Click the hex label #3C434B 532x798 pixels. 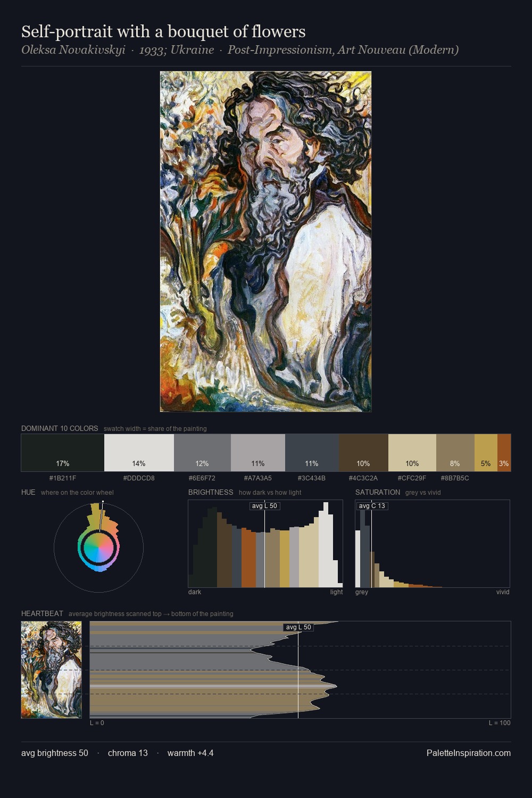coord(312,478)
